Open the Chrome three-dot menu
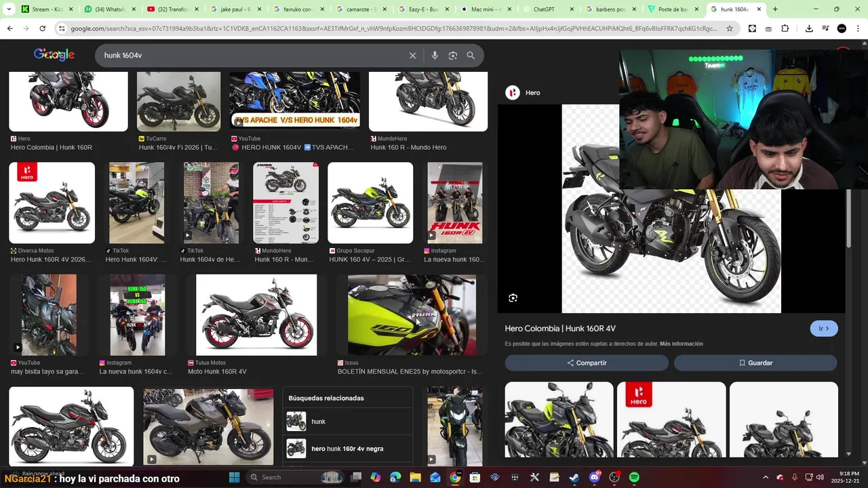Viewport: 868px width, 488px height. [x=859, y=28]
